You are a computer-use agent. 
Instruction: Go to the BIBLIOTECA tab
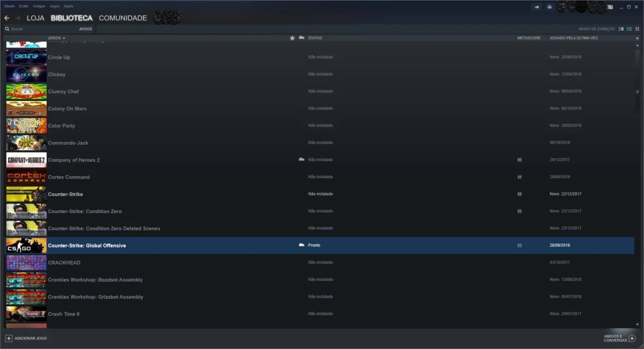pos(72,18)
